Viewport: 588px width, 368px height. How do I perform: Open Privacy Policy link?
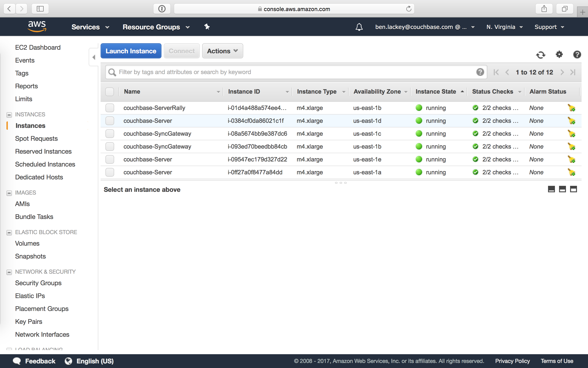point(512,361)
